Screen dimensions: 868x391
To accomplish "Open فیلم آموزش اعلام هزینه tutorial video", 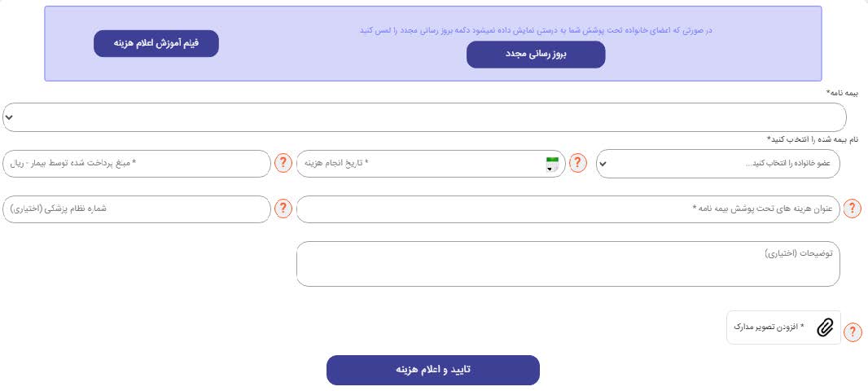I will (x=156, y=43).
